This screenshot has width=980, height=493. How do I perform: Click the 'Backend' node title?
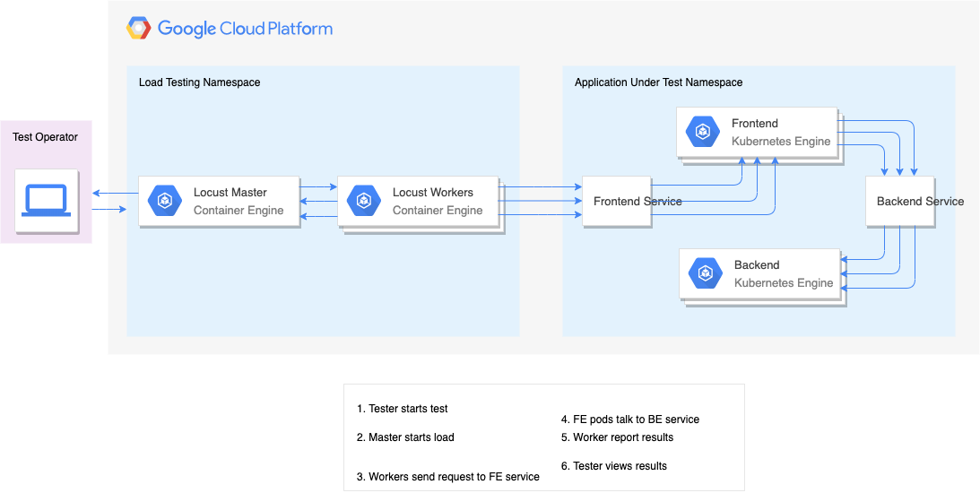(757, 265)
